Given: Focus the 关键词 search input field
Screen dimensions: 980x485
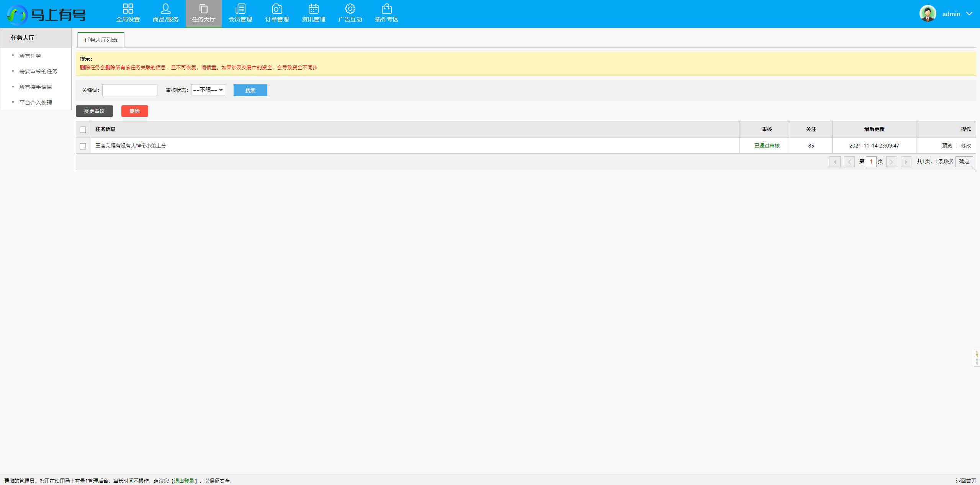Looking at the screenshot, I should [129, 90].
